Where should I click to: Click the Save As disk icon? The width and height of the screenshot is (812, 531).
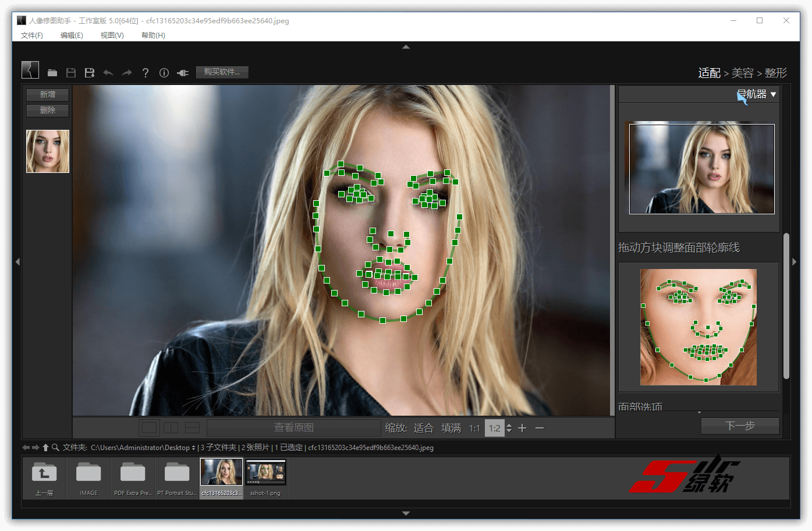[90, 73]
